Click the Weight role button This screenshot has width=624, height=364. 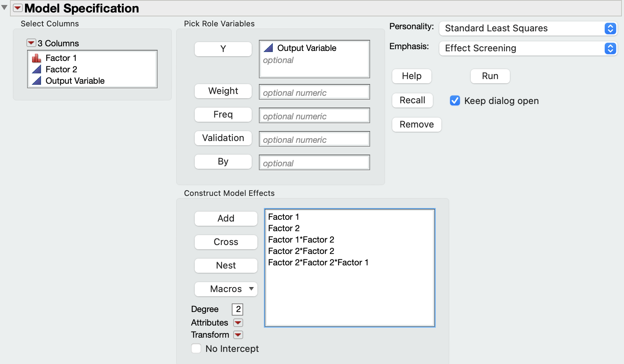coord(223,91)
